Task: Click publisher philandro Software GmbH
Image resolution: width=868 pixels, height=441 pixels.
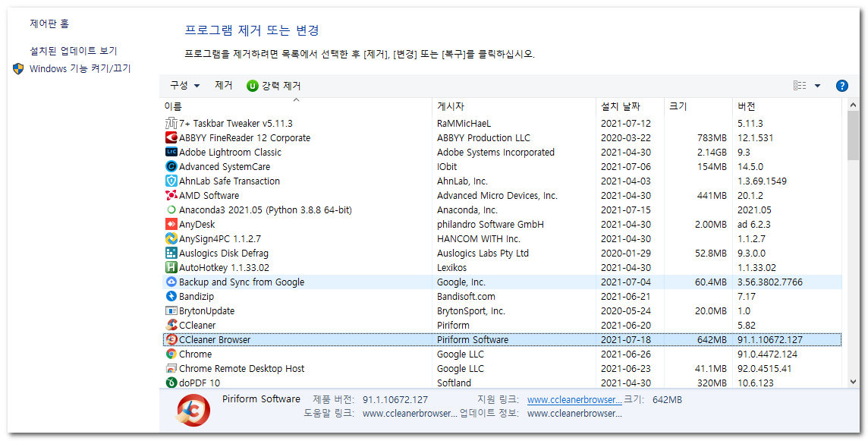Action: click(x=490, y=225)
